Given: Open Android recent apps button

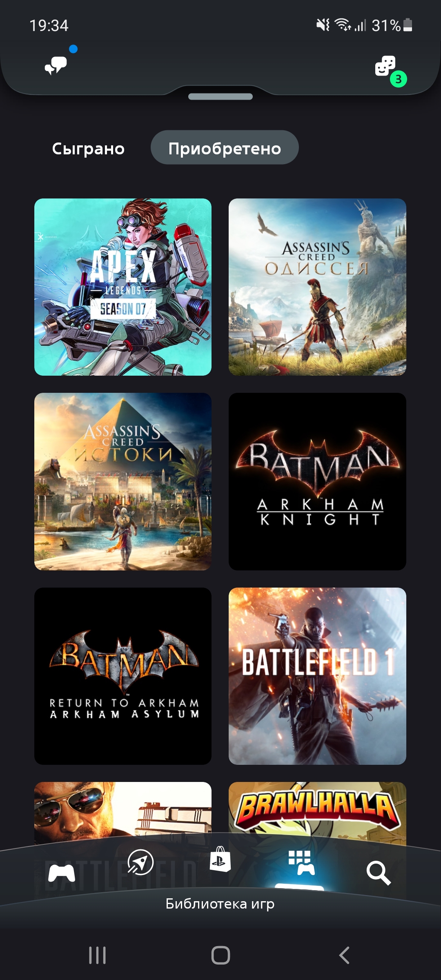Looking at the screenshot, I should (x=97, y=955).
